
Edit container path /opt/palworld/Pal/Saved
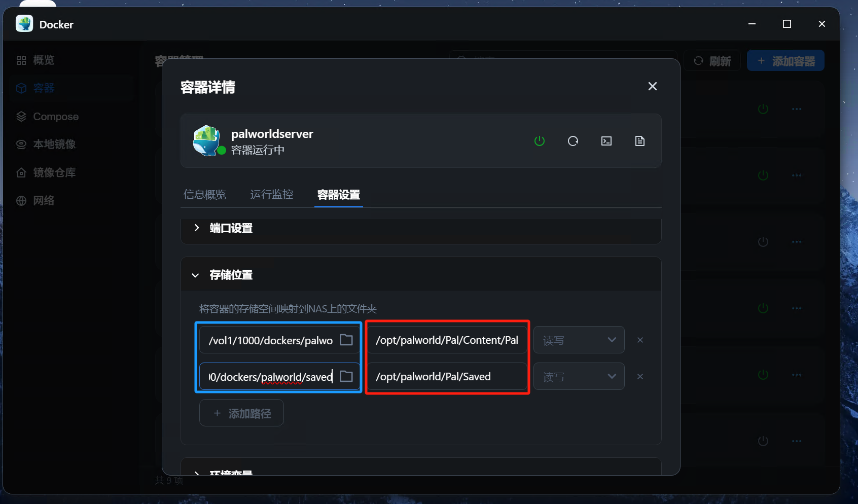coord(447,376)
